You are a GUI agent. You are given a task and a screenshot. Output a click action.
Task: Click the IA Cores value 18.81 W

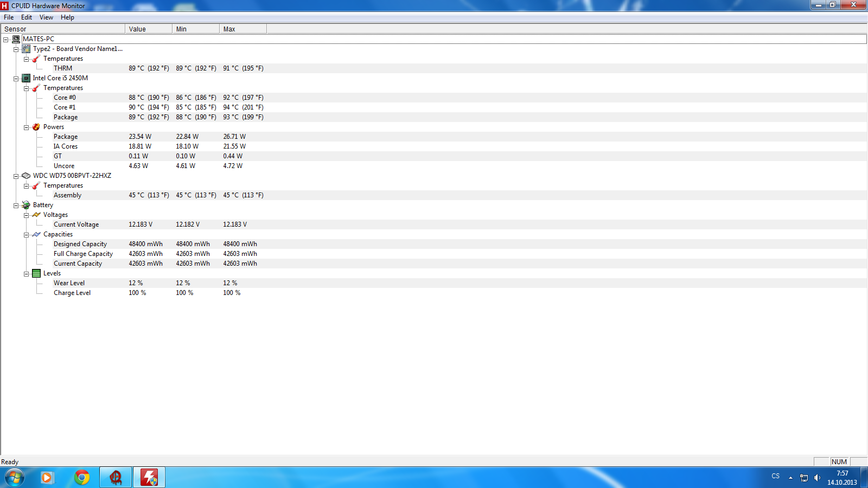click(140, 146)
